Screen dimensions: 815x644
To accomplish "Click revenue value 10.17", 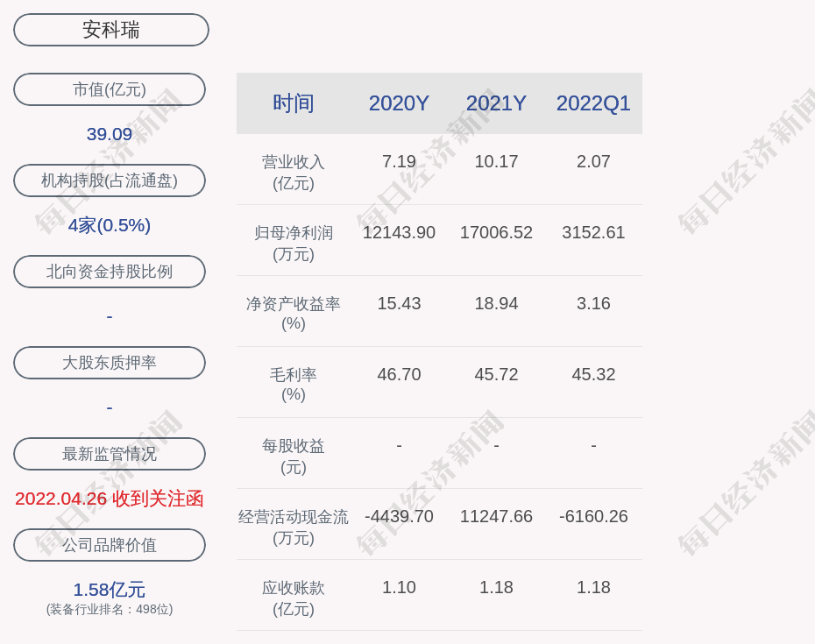I will pyautogui.click(x=496, y=161).
